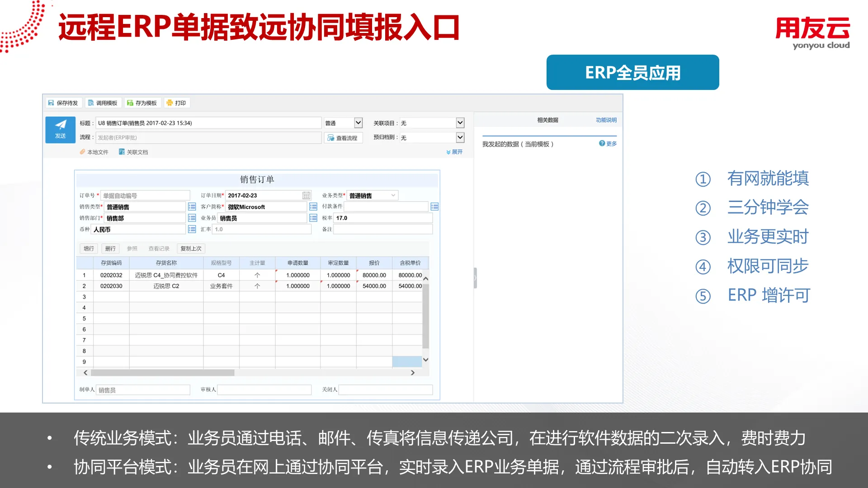This screenshot has width=868, height=488.
Task: Click the 增行 add row button
Action: pos(89,249)
